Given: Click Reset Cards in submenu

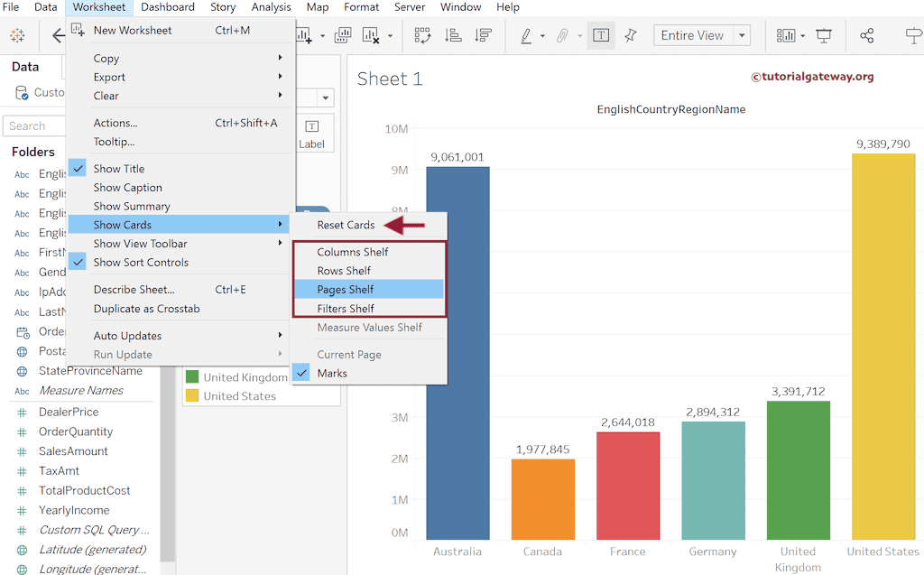Looking at the screenshot, I should (x=346, y=226).
